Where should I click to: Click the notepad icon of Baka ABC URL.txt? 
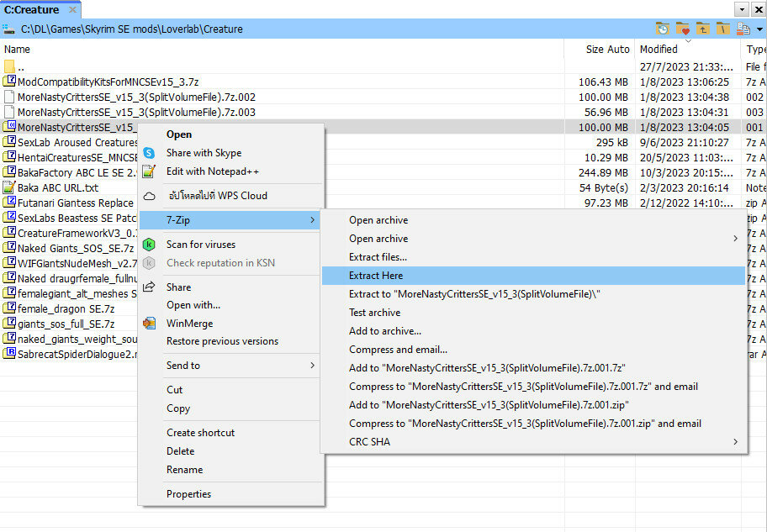[x=8, y=187]
